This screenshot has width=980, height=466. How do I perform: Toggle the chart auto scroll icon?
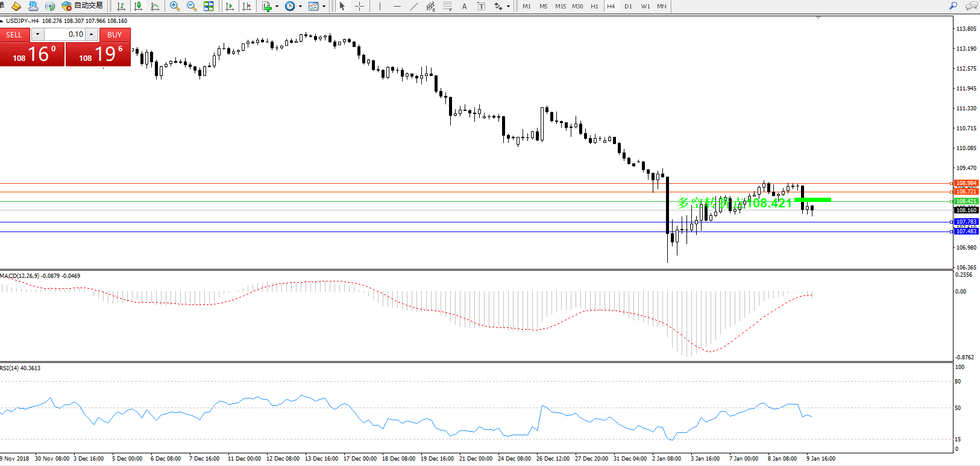click(230, 6)
